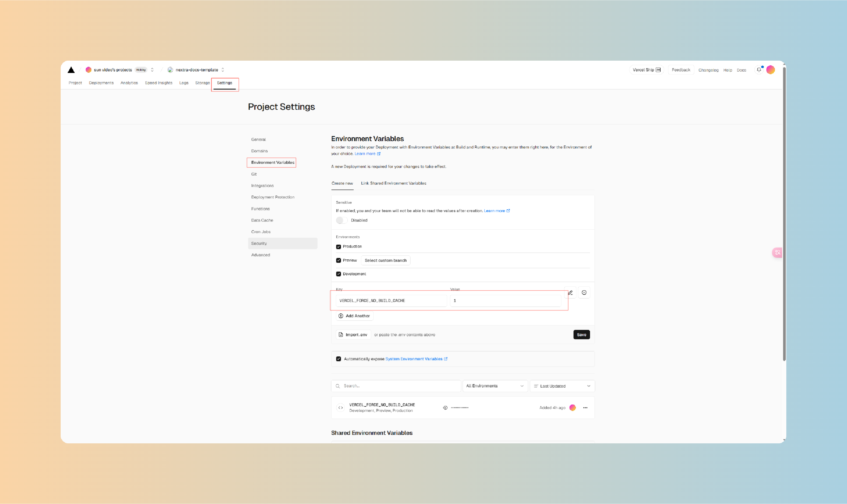Viewport: 847px width, 504px height.
Task: Click Add Another variable button
Action: point(354,316)
